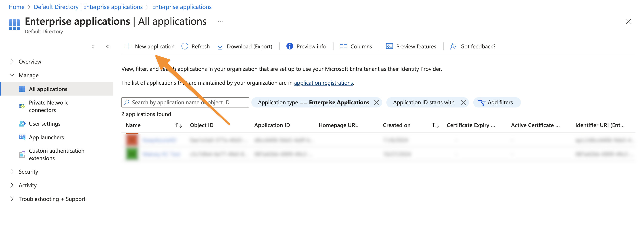Viewport: 644px width, 241px height.
Task: Click the Application ID column header
Action: point(272,125)
